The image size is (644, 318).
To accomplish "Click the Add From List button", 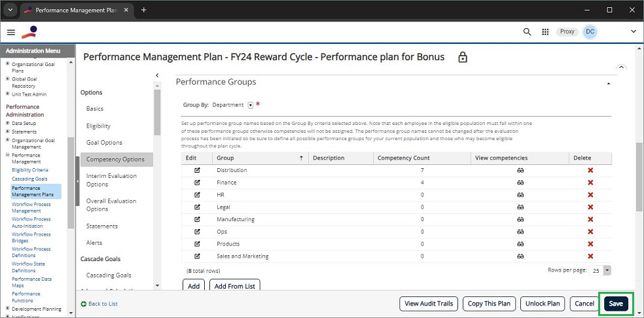I will click(234, 285).
